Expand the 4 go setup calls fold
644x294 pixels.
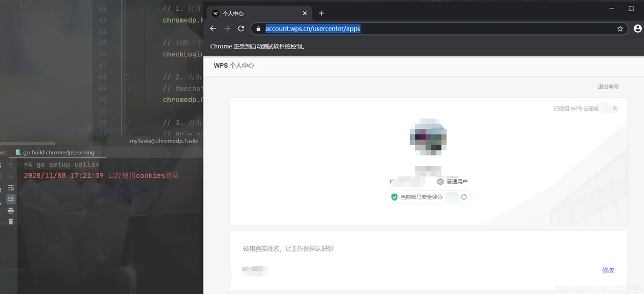click(20, 164)
